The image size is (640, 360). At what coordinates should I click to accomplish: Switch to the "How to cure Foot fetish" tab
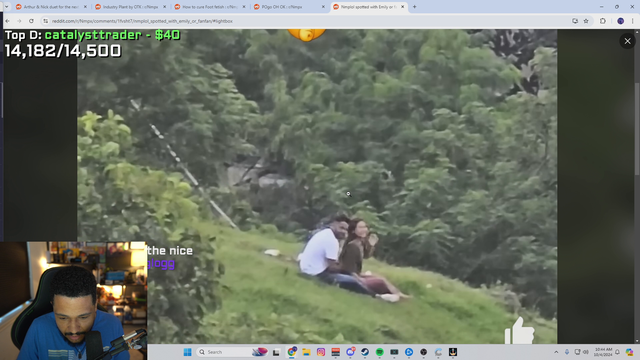click(210, 7)
